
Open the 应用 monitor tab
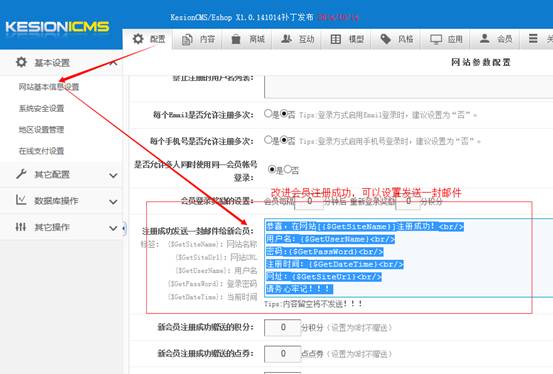(446, 39)
